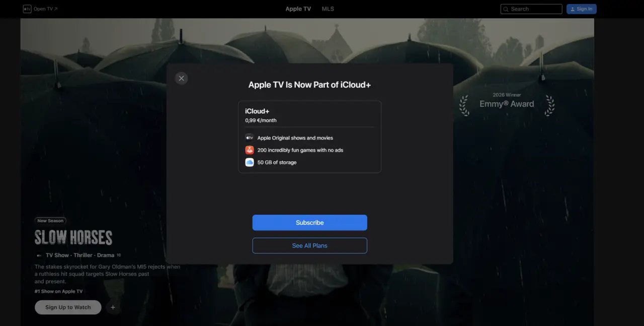Click the Sign In button
The image size is (644, 326).
581,9
